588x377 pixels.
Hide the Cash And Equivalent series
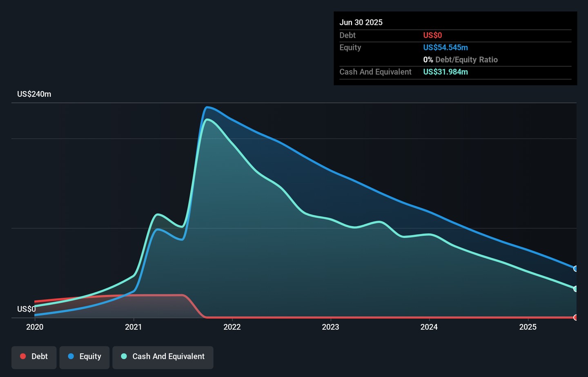click(163, 357)
